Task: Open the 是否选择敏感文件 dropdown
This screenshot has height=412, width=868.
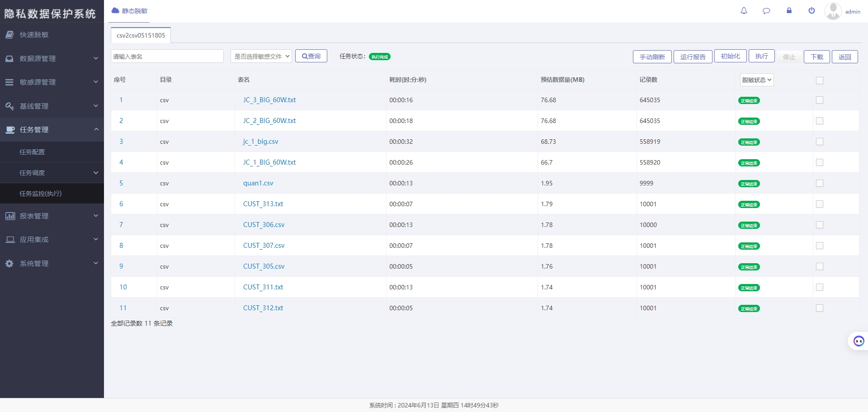Action: click(x=261, y=56)
